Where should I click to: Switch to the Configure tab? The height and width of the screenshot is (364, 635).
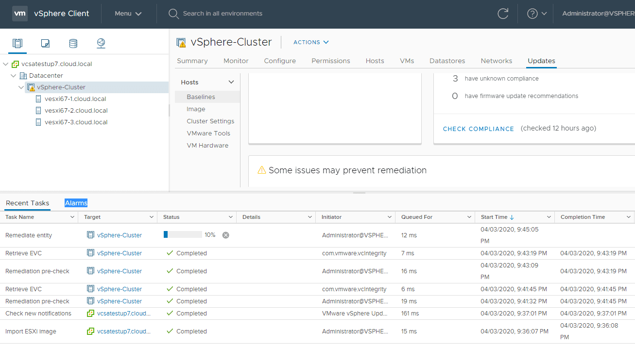[280, 61]
